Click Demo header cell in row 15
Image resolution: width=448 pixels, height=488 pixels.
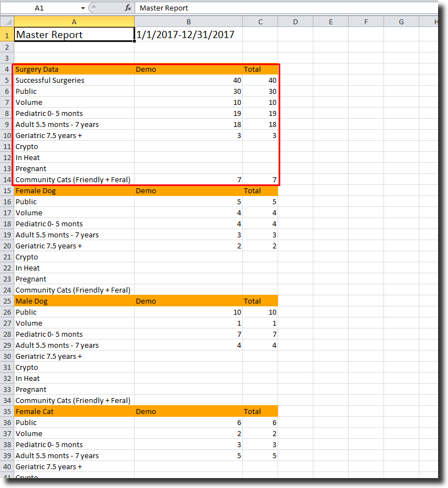point(188,190)
